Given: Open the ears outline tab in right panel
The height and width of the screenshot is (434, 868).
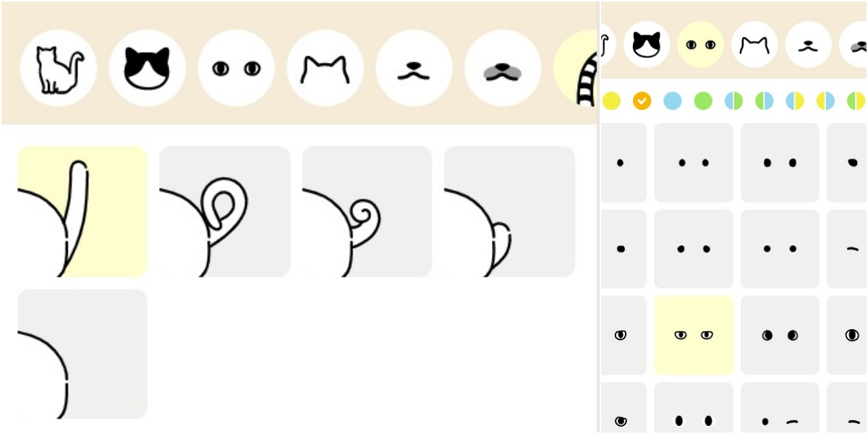Looking at the screenshot, I should (x=754, y=44).
